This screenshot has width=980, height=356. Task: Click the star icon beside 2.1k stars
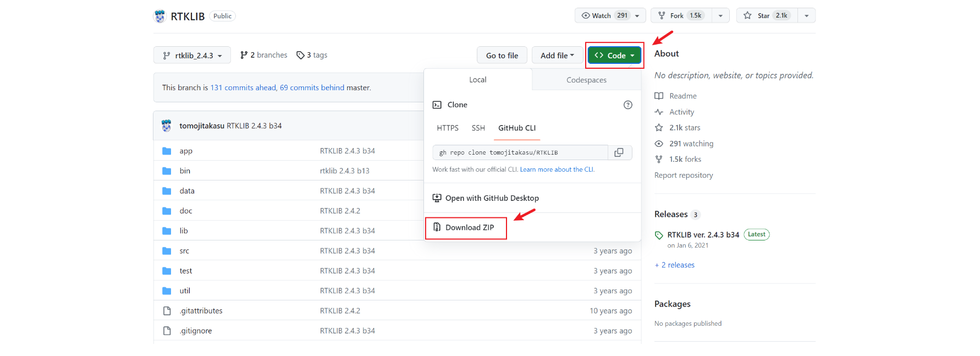coord(659,128)
